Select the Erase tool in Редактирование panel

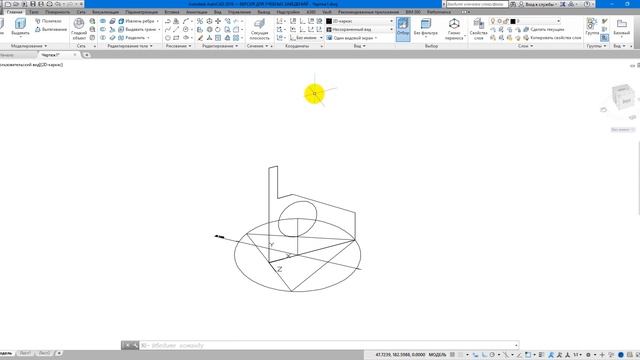click(x=200, y=38)
